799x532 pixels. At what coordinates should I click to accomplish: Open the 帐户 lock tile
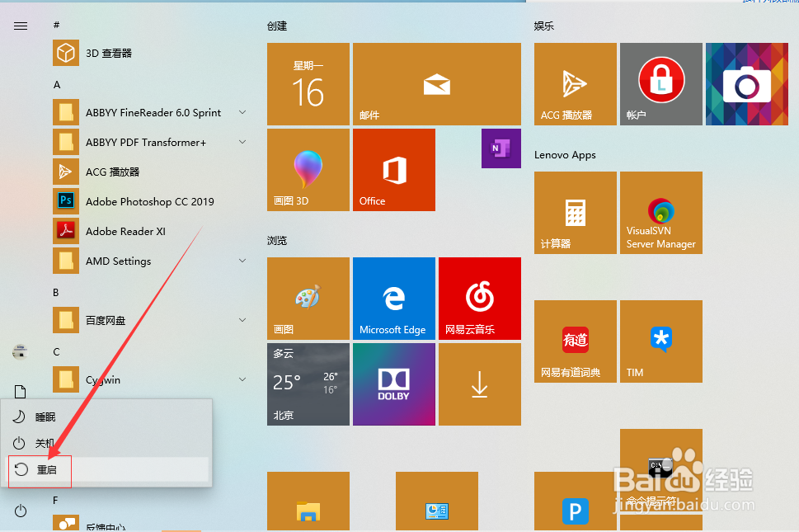[x=661, y=84]
